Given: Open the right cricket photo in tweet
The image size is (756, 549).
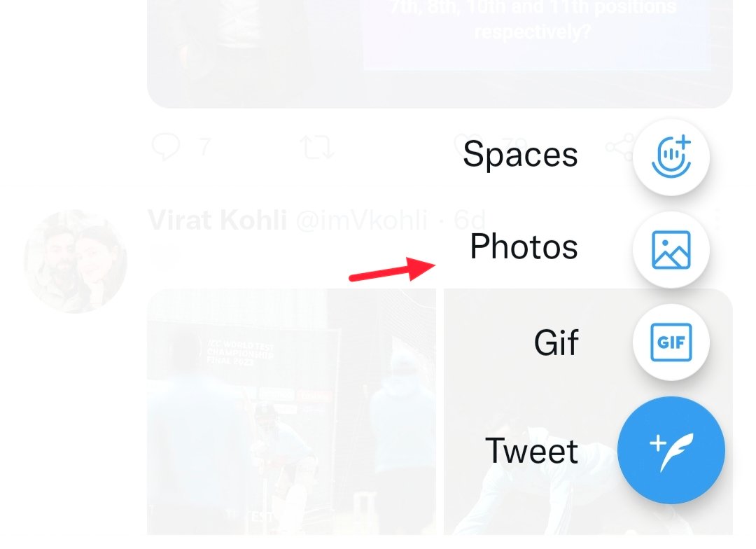Looking at the screenshot, I should click(x=588, y=412).
